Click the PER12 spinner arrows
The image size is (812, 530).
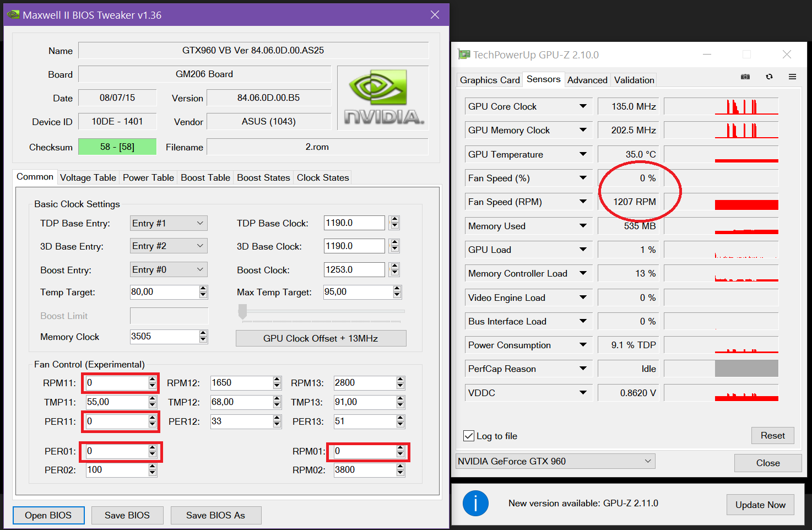tap(277, 421)
